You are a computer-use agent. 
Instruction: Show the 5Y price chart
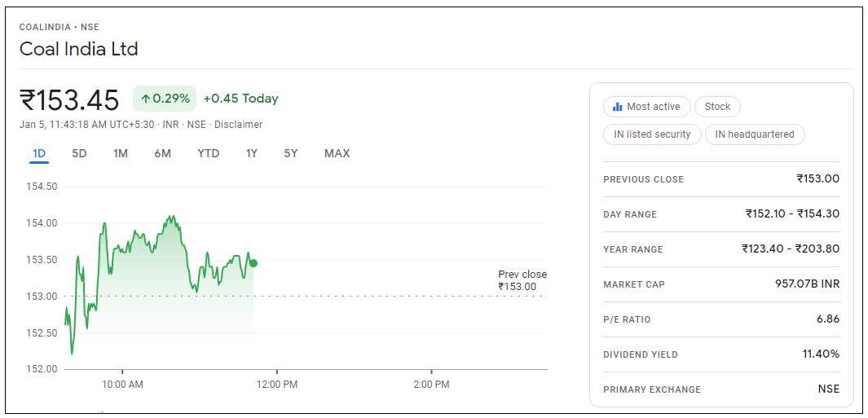tap(291, 153)
